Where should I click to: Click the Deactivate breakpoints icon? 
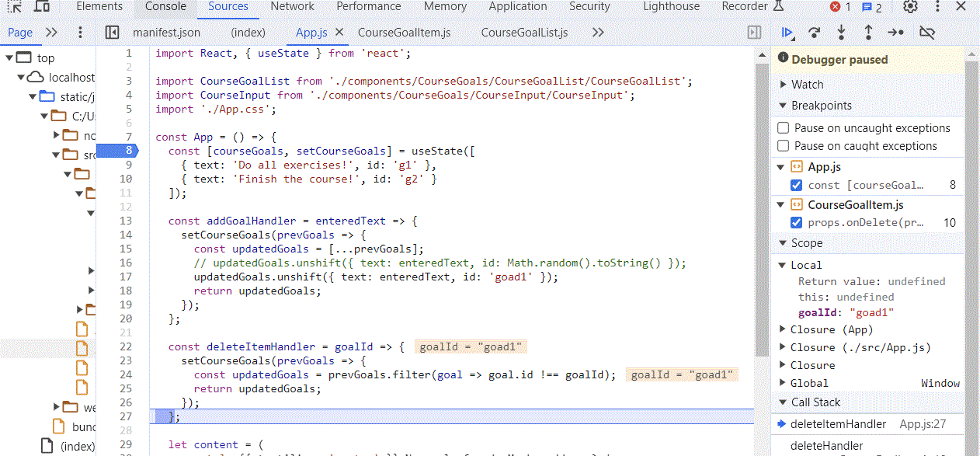click(x=926, y=33)
